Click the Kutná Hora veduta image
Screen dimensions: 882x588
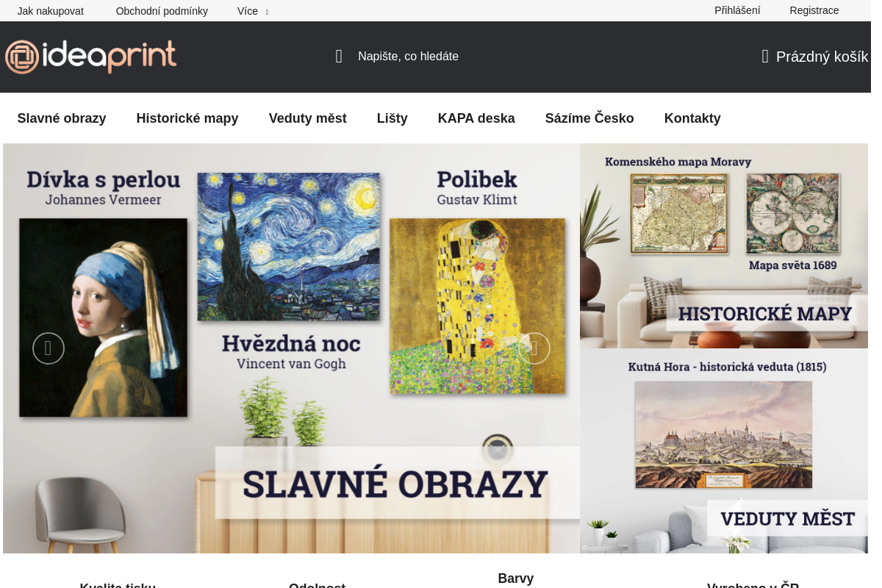724,434
